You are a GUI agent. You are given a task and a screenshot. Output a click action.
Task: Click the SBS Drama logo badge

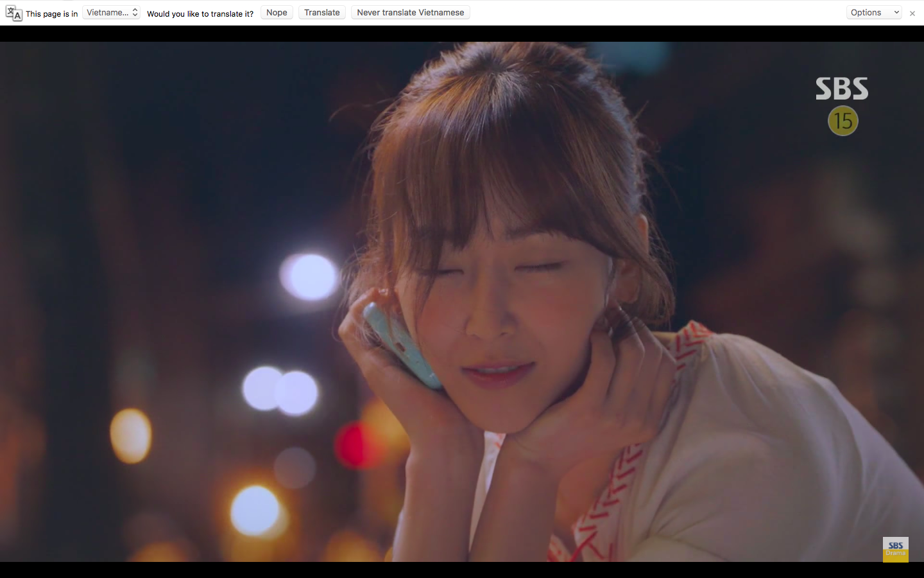pos(895,549)
